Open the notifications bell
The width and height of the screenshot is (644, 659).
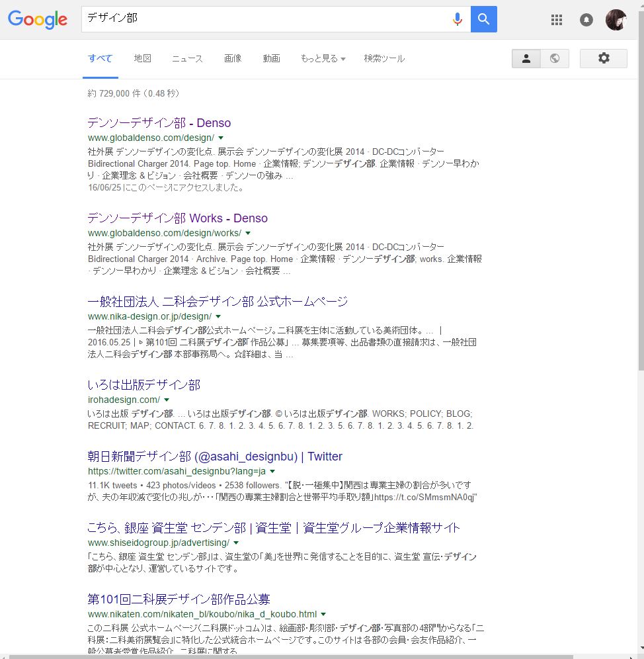click(586, 19)
